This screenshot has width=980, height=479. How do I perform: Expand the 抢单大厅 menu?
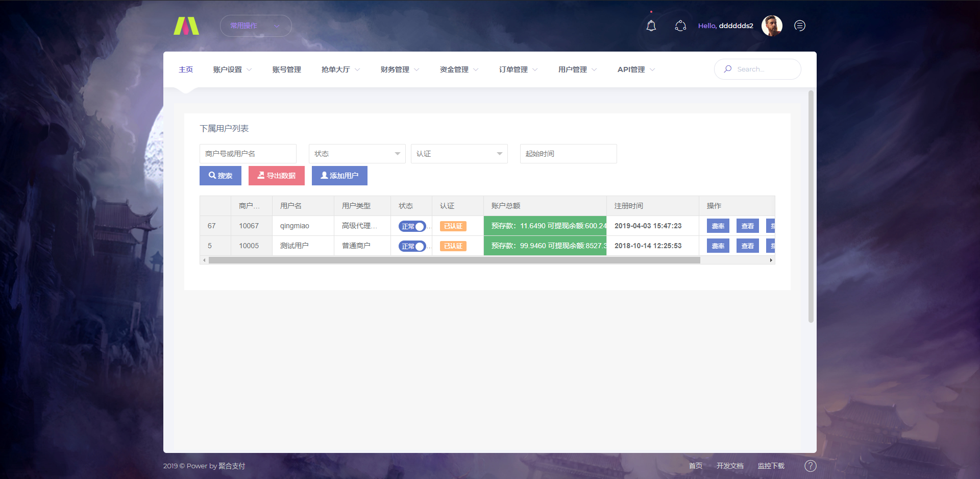point(340,69)
